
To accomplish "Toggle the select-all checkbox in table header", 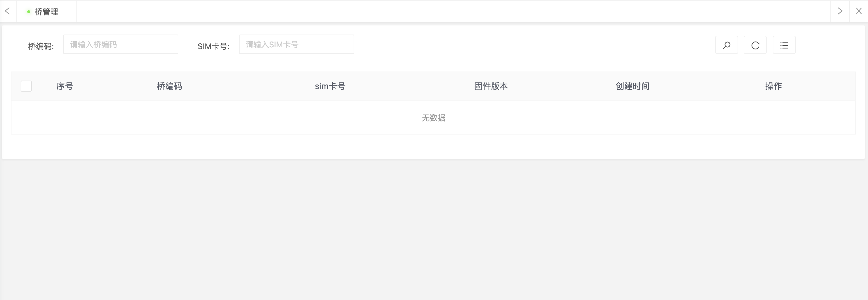I will [x=26, y=86].
